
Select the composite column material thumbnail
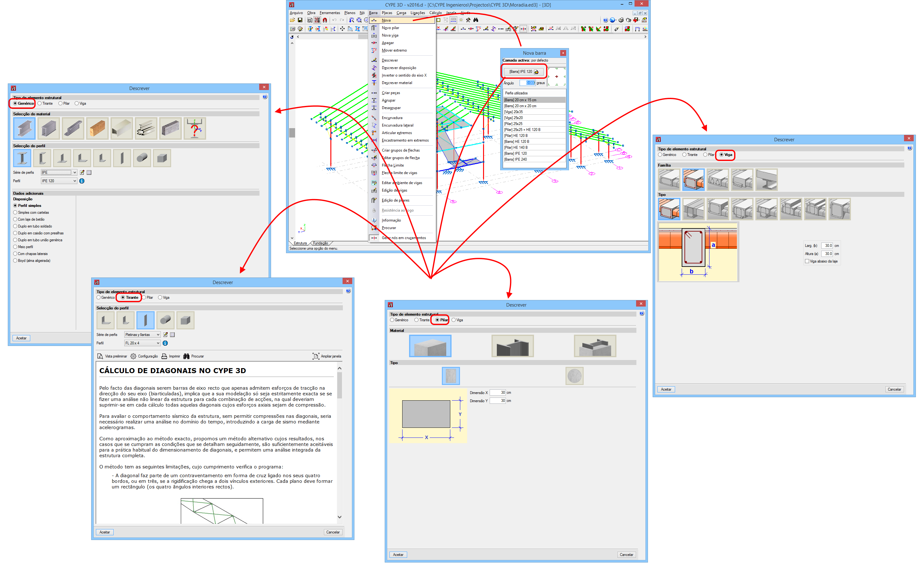595,346
